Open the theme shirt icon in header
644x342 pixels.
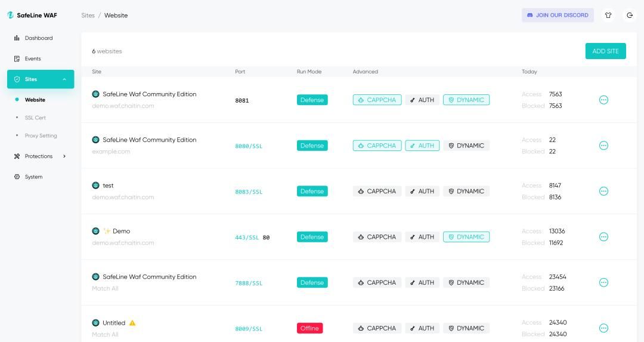pyautogui.click(x=608, y=16)
